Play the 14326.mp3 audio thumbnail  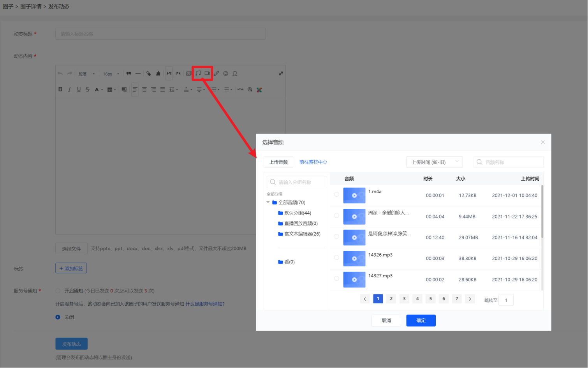point(354,259)
